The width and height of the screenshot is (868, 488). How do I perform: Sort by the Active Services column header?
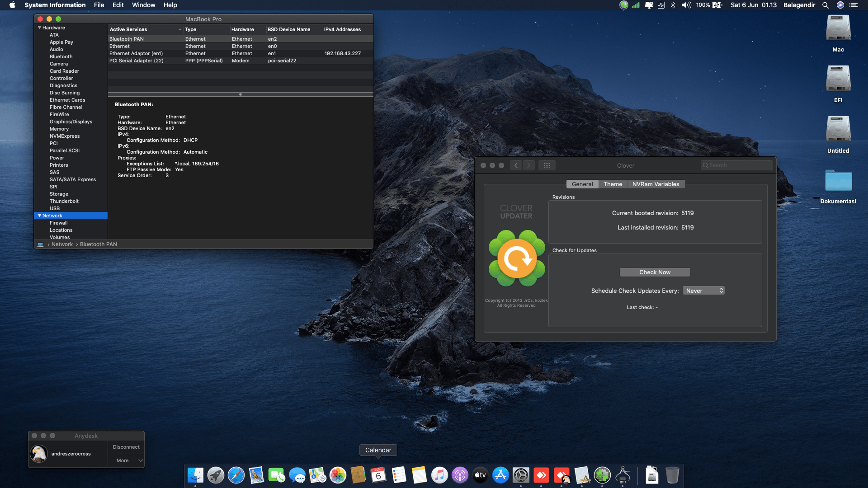[145, 29]
